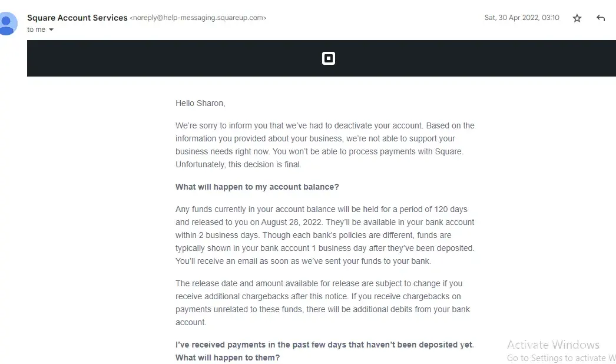Click "Go to Settings to activate" watermark text
The height and width of the screenshot is (364, 616).
coord(558,358)
